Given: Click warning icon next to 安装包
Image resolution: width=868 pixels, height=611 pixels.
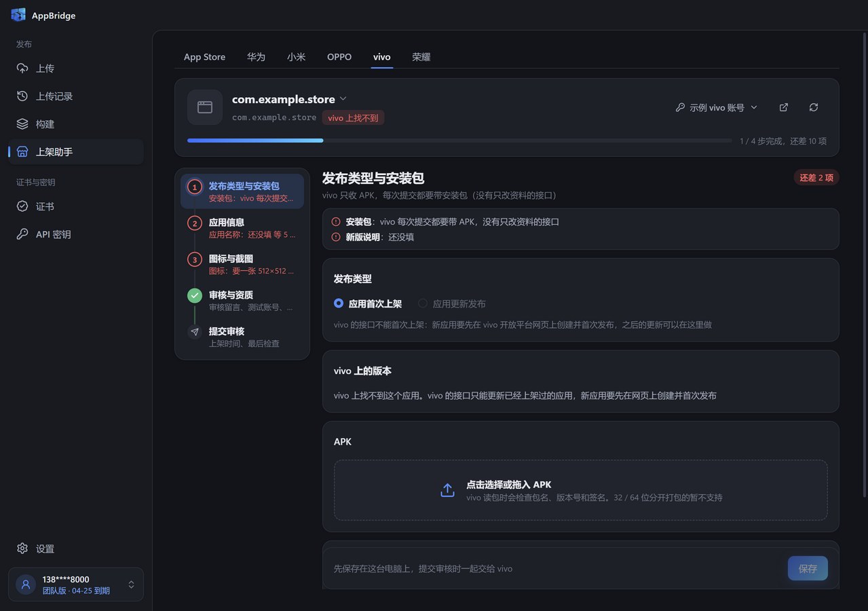Looking at the screenshot, I should pos(336,222).
